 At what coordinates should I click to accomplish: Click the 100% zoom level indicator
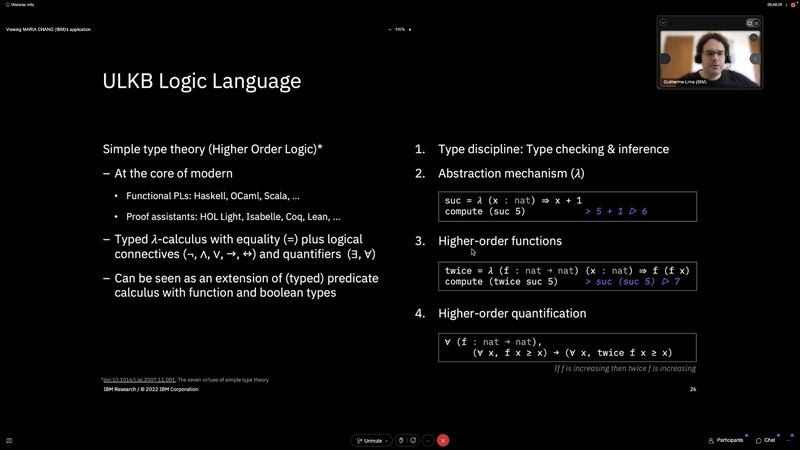[x=399, y=29]
